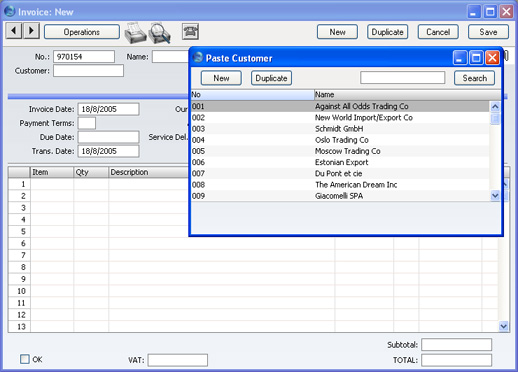Select invoice row number 5
Image resolution: width=518 pixels, height=372 pixels.
tap(19, 231)
